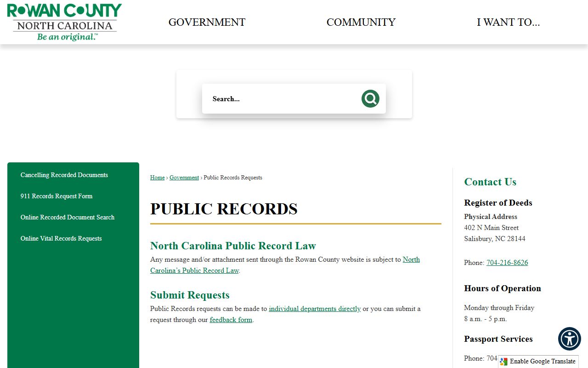Open Online Recorded Document Search link
The height and width of the screenshot is (368, 588).
(68, 218)
